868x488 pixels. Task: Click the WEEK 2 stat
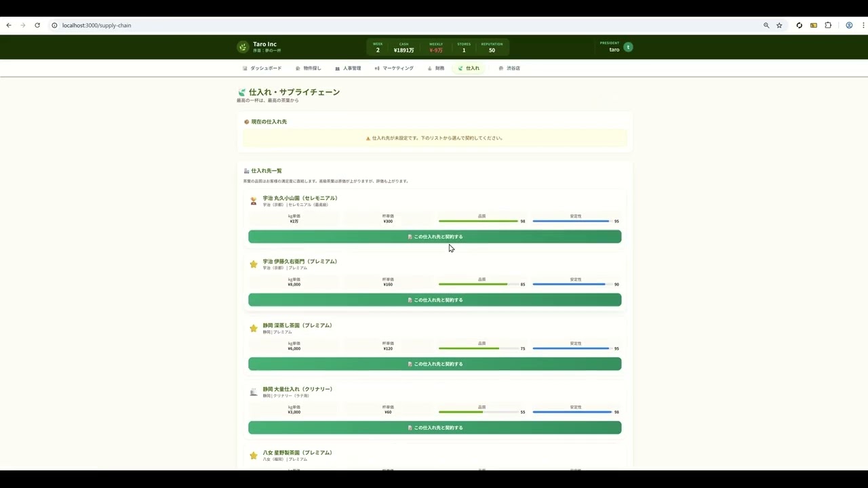coord(378,47)
